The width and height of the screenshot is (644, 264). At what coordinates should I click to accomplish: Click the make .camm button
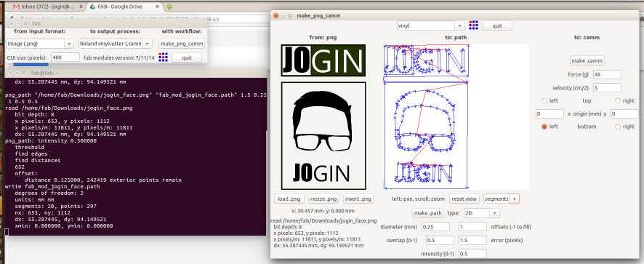point(587,61)
